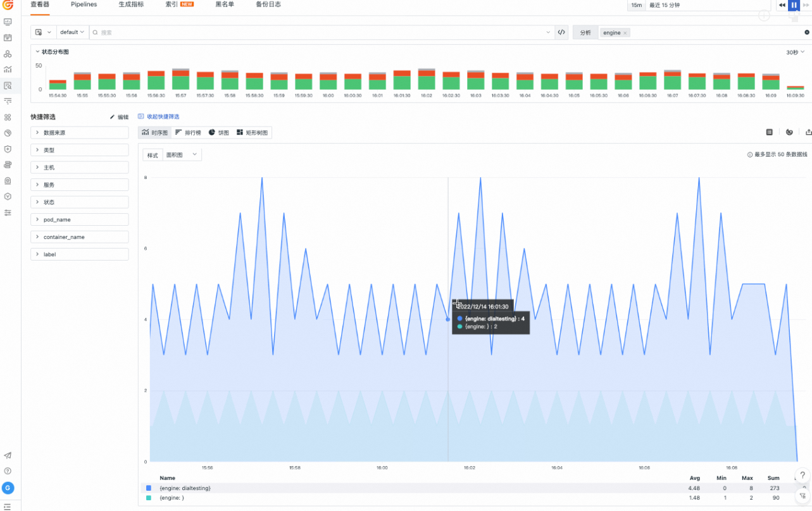Open the four-circles RUM icon in sidebar
The width and height of the screenshot is (812, 511).
tap(8, 117)
